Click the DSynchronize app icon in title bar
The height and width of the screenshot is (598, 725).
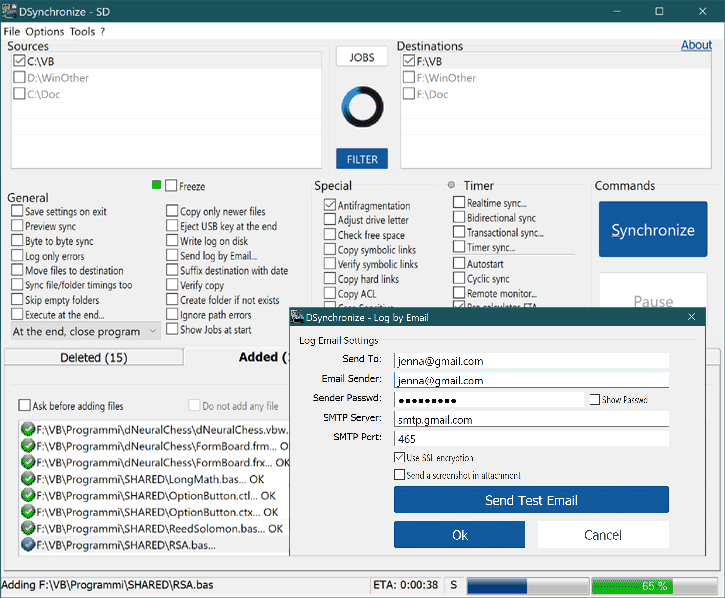9,11
